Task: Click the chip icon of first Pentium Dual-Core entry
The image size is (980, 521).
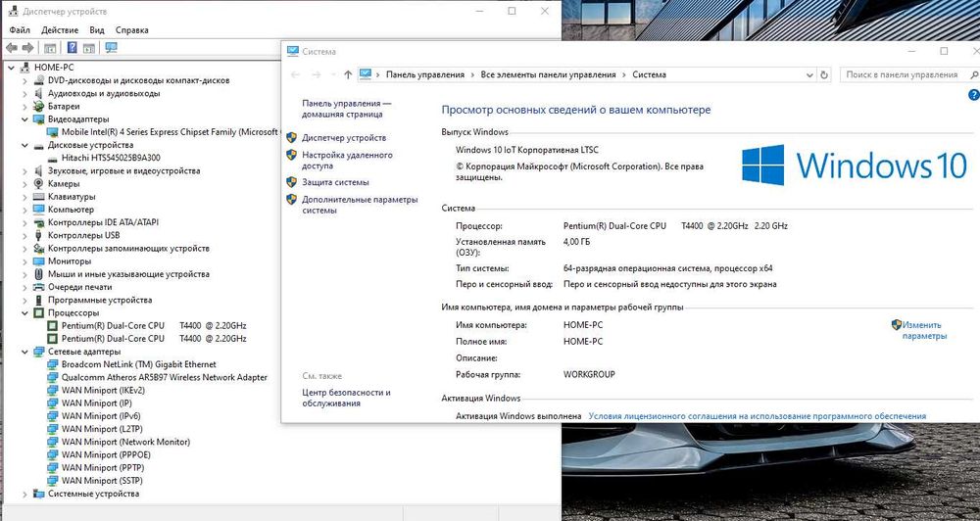Action: [53, 325]
